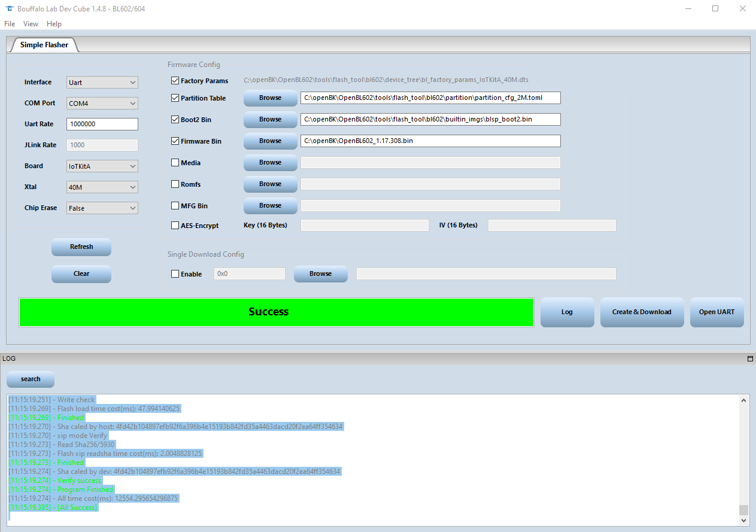This screenshot has height=532, width=756.
Task: Click Browse button for Firmware Bin
Action: pyautogui.click(x=270, y=141)
